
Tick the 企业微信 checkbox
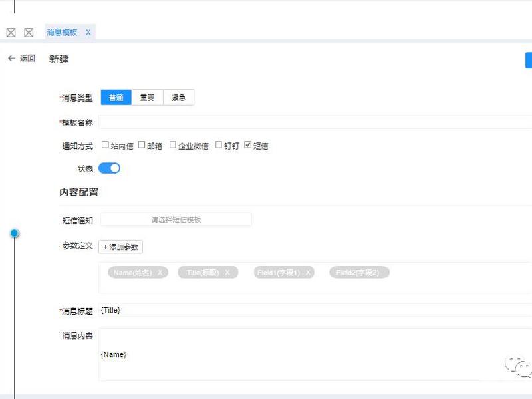click(173, 145)
